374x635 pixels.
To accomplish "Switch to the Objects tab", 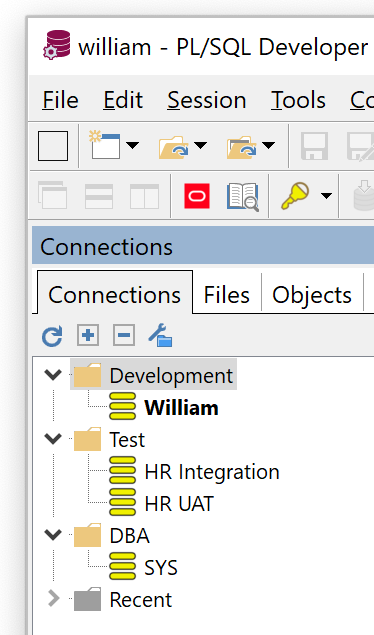I will point(312,294).
